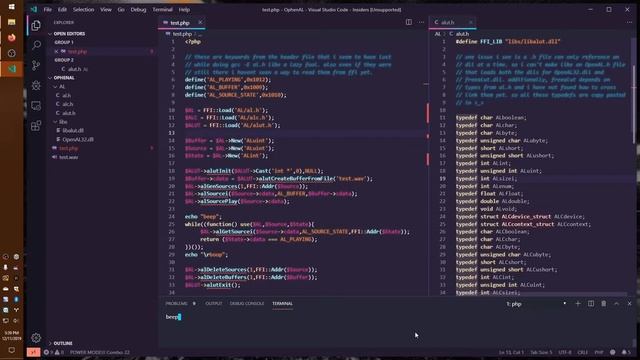Click the remote indicator in status bar
The width and height of the screenshot is (640, 360).
click(x=33, y=352)
